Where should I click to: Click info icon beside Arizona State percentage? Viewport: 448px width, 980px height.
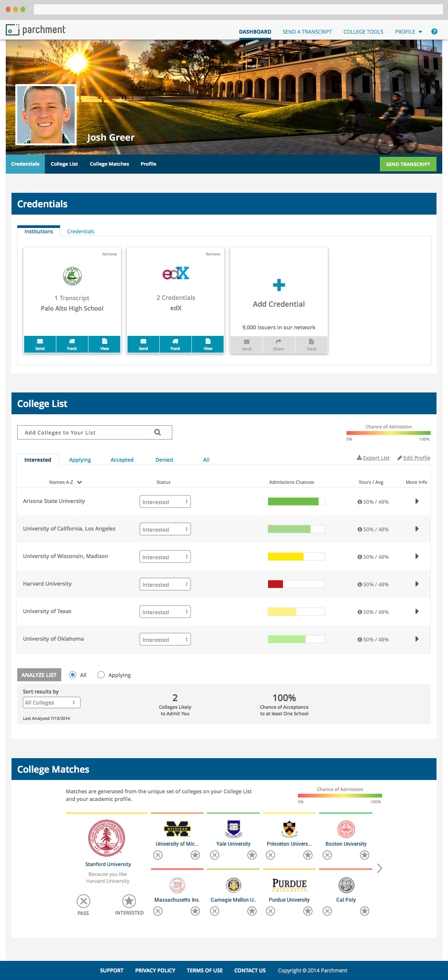[x=360, y=502]
